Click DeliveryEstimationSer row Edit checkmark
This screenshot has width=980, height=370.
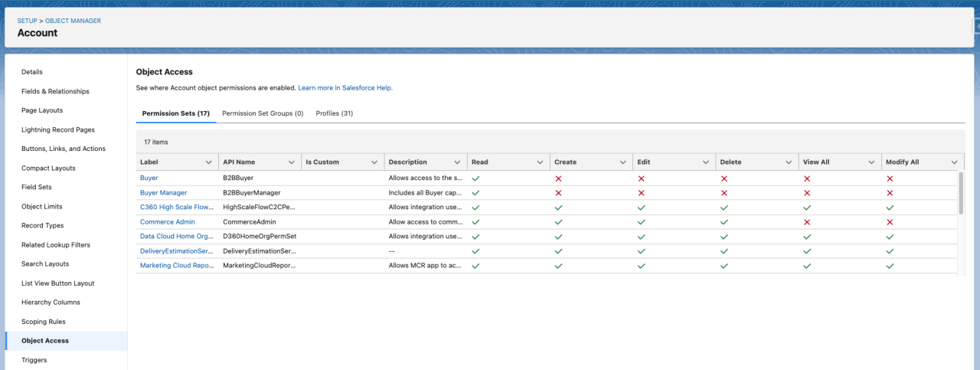click(641, 251)
